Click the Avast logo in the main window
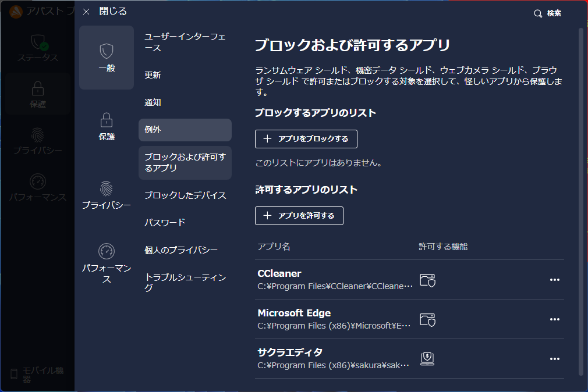This screenshot has width=588, height=392. pyautogui.click(x=16, y=12)
